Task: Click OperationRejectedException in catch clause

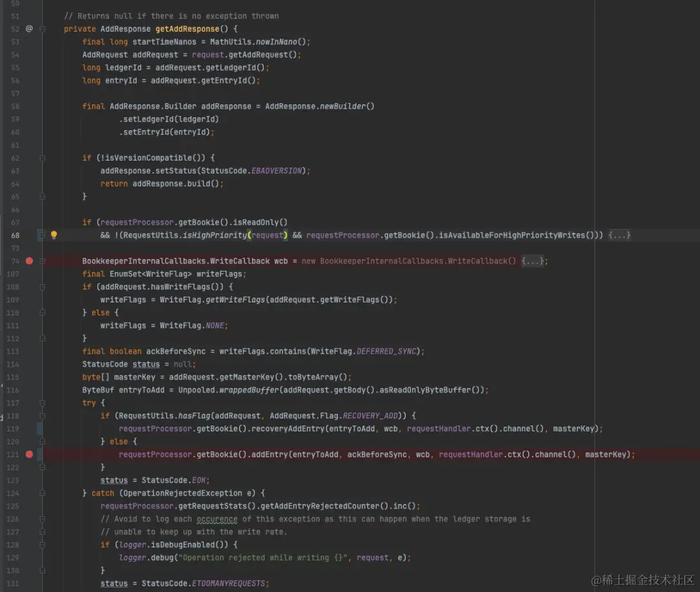Action: click(183, 494)
